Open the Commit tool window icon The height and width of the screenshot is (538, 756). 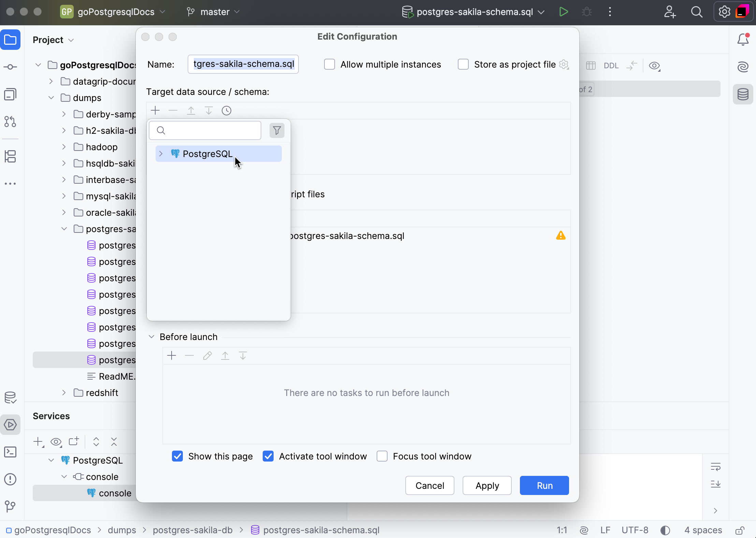tap(11, 67)
